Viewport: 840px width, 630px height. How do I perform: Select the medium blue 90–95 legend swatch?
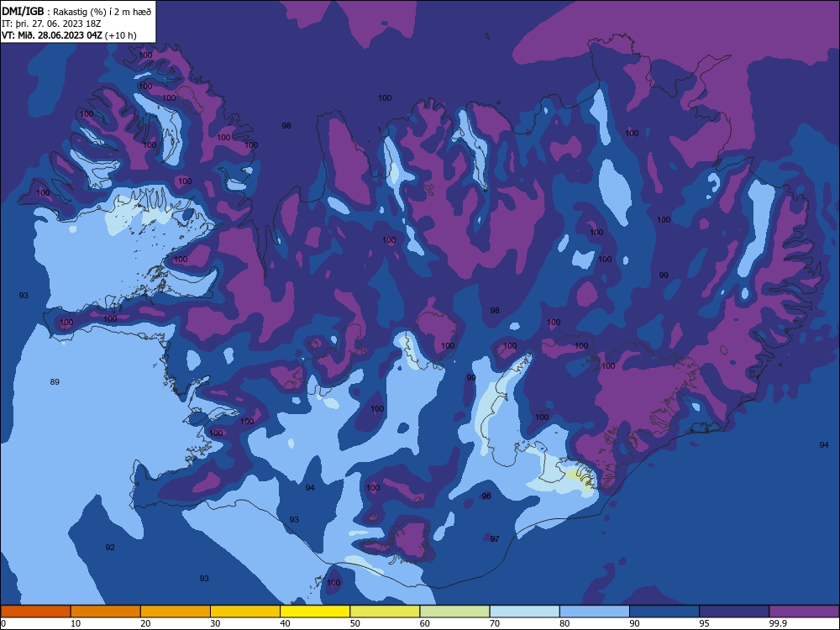[664, 612]
